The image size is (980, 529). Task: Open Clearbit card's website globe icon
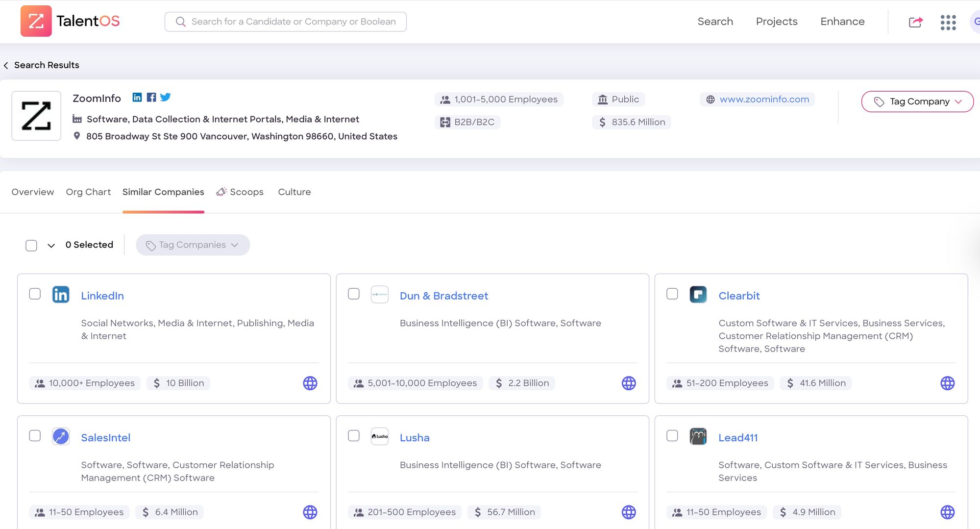point(947,383)
